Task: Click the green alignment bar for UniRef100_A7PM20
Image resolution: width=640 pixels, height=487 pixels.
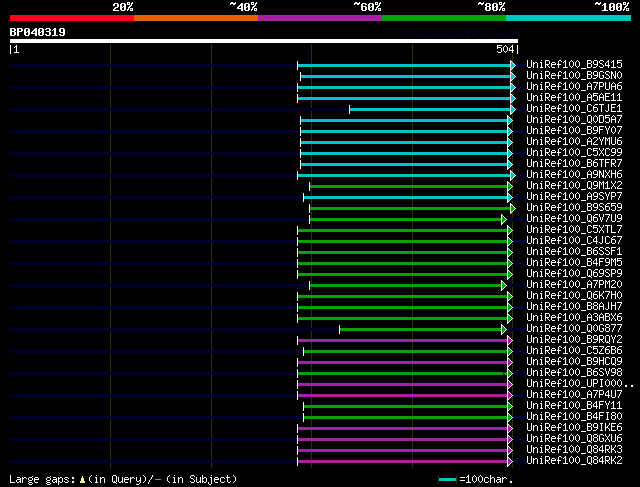Action: point(406,285)
